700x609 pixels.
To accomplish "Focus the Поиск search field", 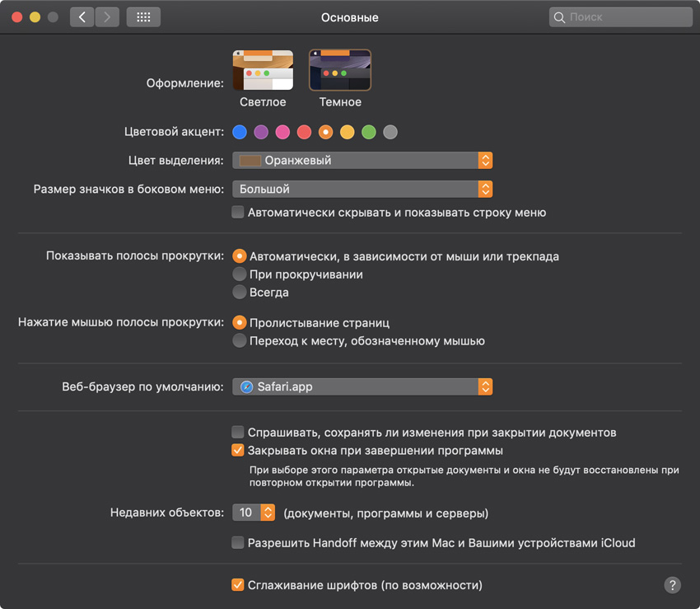I will pos(621,17).
